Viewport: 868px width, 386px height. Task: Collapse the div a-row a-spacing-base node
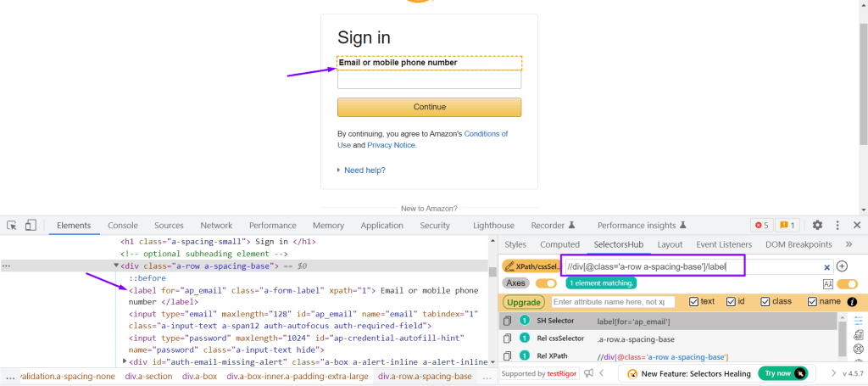click(117, 266)
